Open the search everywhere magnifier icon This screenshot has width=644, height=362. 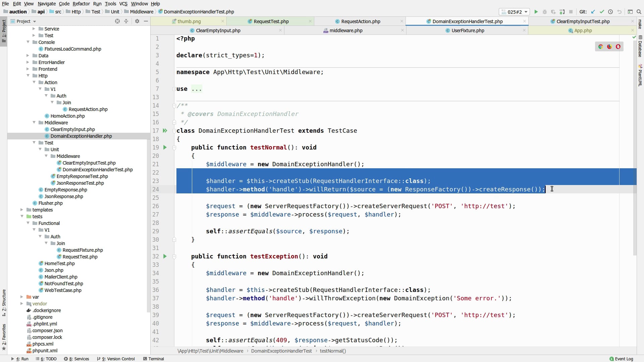click(639, 12)
